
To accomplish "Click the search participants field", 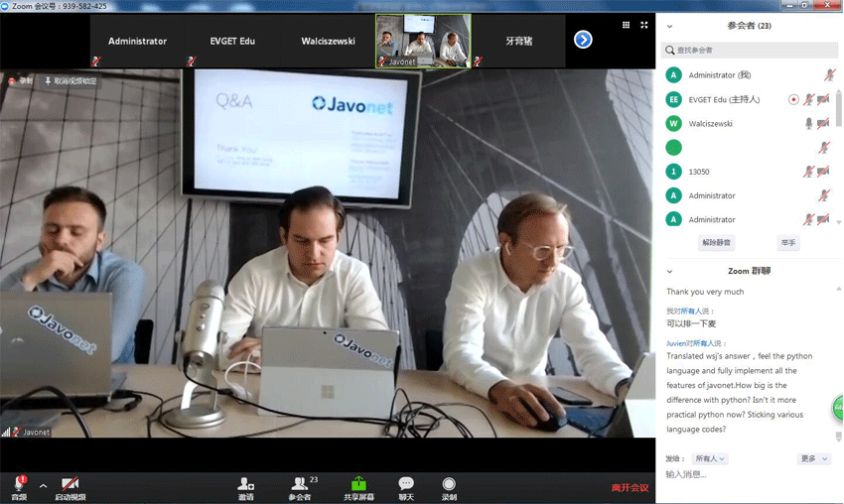I will 750,50.
